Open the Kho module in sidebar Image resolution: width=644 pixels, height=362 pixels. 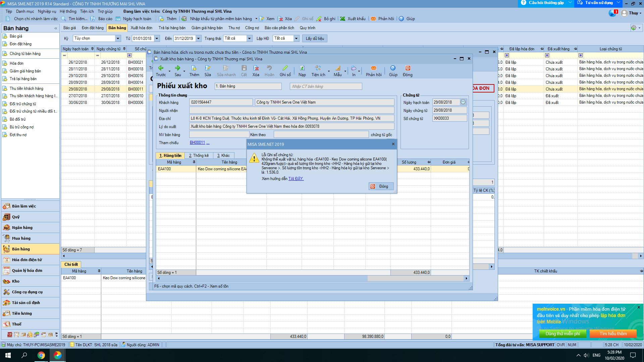click(16, 281)
